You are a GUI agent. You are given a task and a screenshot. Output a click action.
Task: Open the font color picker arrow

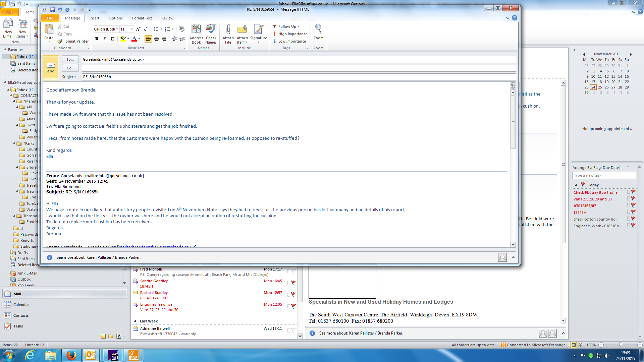tap(140, 39)
